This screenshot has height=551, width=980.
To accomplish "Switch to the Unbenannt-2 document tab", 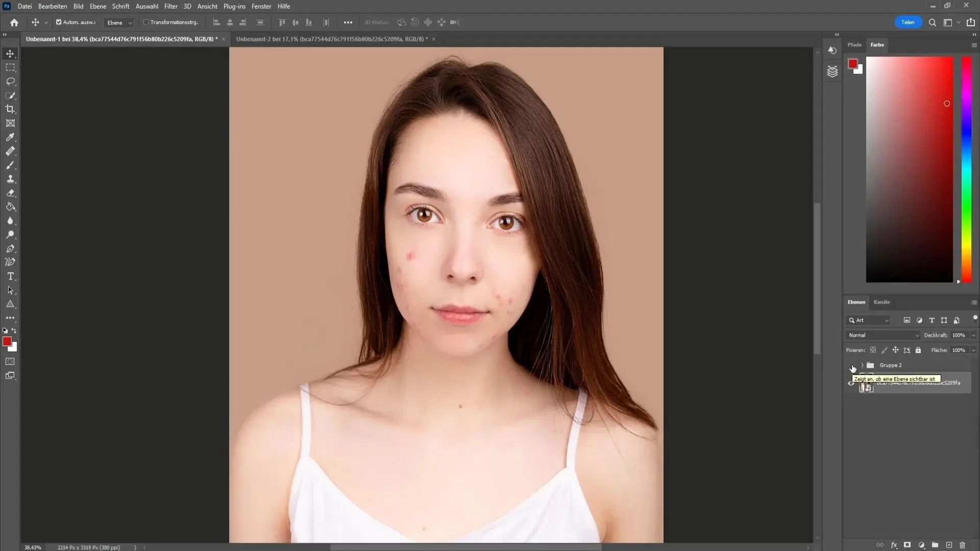I will coord(332,39).
